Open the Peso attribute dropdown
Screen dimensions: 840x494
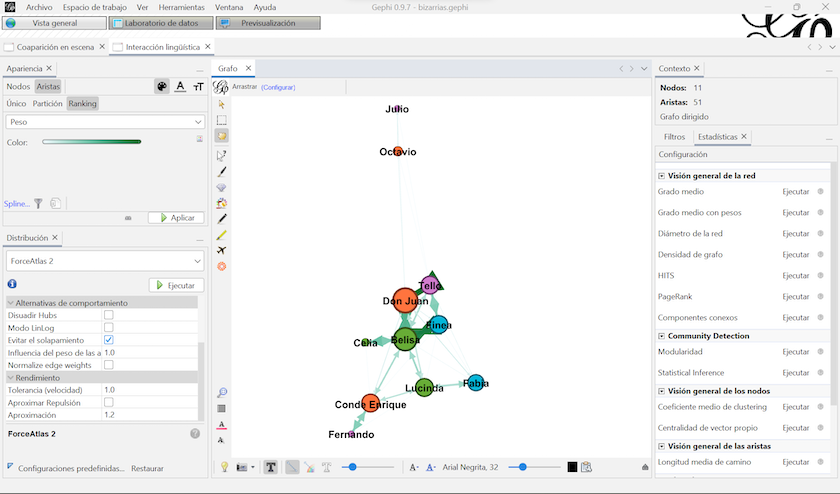104,122
